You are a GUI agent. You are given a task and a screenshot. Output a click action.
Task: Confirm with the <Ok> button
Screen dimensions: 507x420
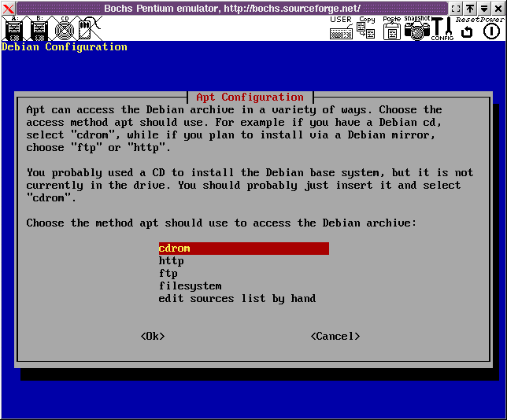coord(153,337)
